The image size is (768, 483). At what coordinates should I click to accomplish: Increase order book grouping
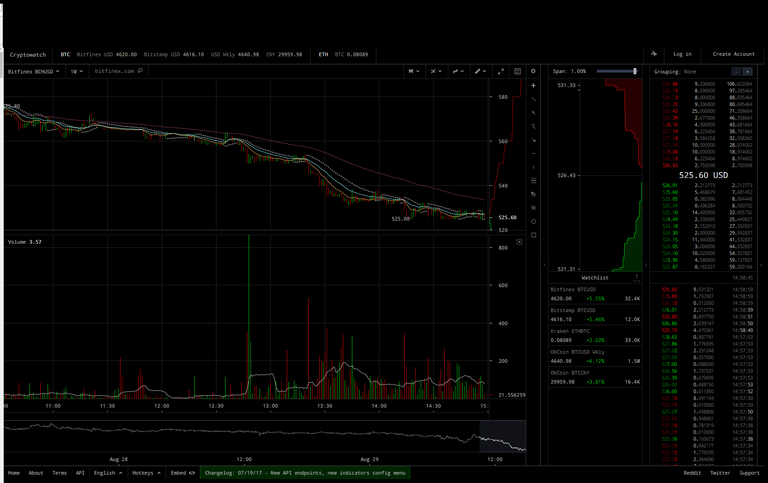(747, 72)
